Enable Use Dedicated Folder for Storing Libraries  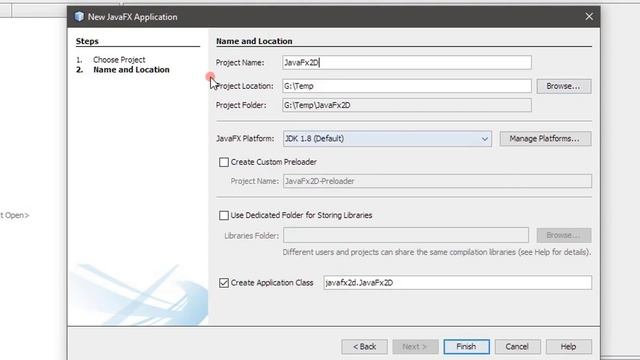point(224,215)
